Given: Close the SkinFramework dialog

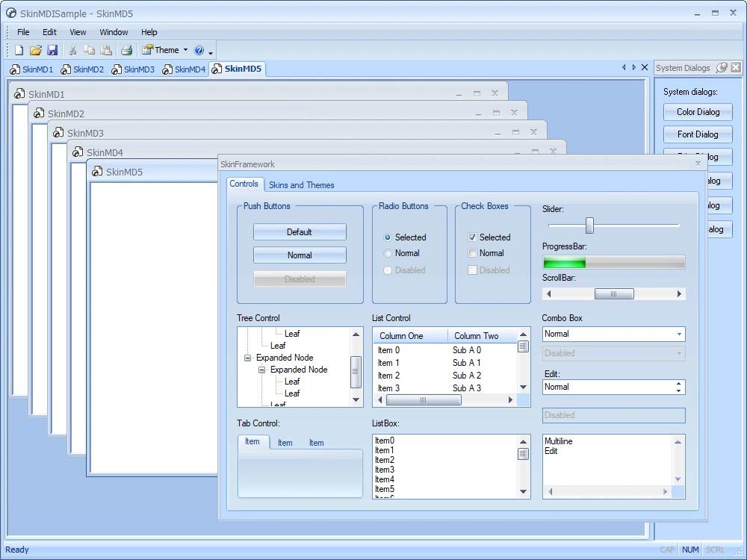Looking at the screenshot, I should click(698, 164).
